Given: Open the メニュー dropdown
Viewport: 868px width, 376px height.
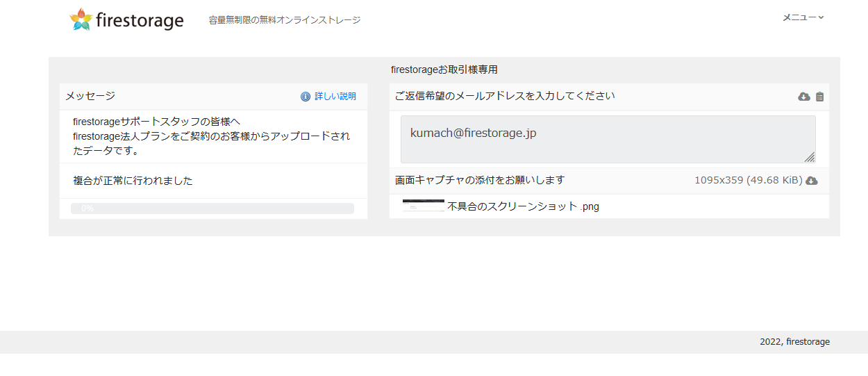Looking at the screenshot, I should coord(803,17).
